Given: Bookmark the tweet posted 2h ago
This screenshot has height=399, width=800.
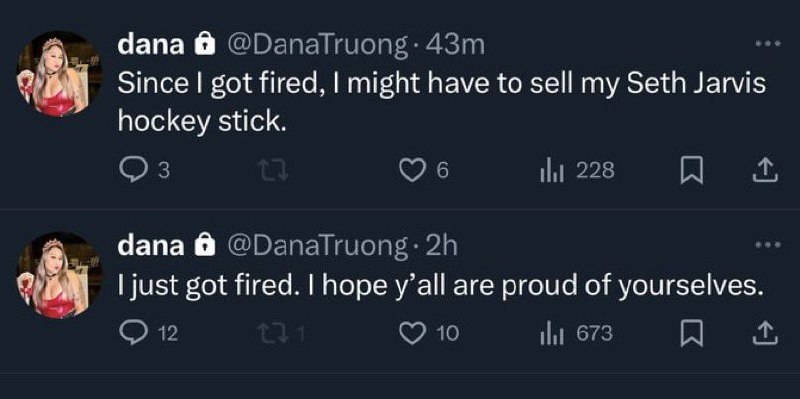Looking at the screenshot, I should click(x=692, y=334).
